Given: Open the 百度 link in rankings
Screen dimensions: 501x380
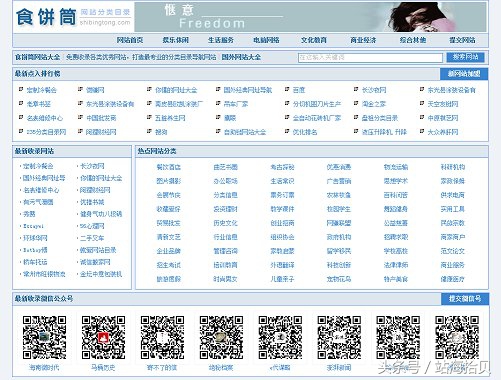Looking at the screenshot, I should pyautogui.click(x=299, y=90).
